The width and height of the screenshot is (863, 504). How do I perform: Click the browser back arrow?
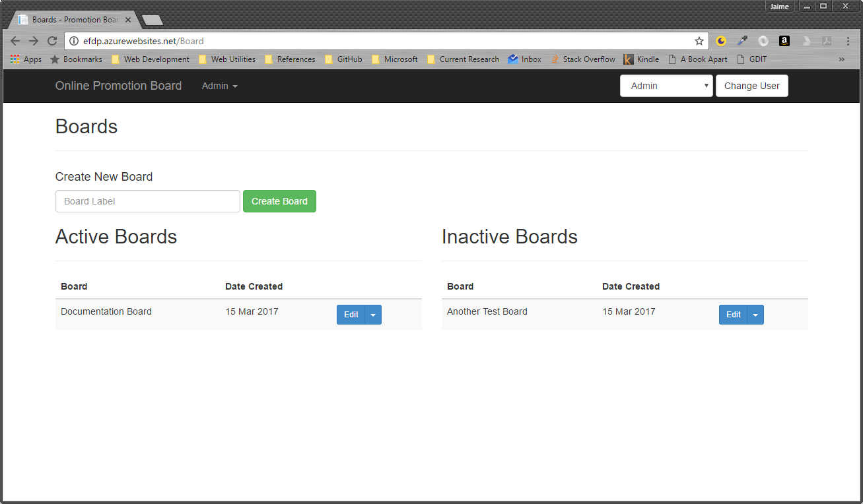click(x=15, y=41)
